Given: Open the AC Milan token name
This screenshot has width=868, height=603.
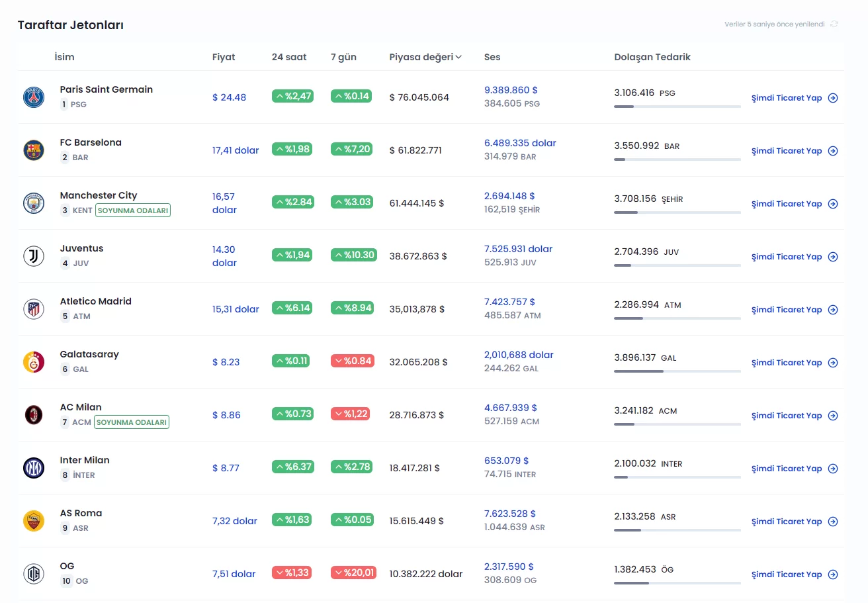Looking at the screenshot, I should [x=81, y=407].
